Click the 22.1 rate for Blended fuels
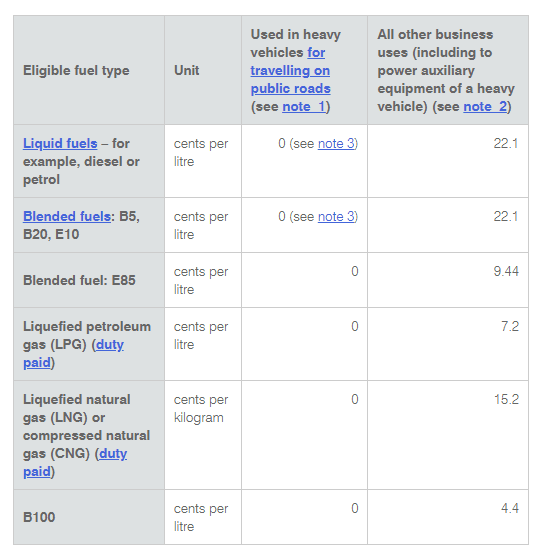Viewport: 536px width, 559px height. click(506, 216)
